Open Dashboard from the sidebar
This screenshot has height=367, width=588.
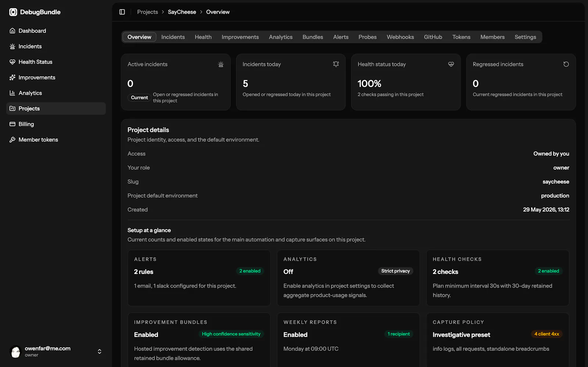coord(56,31)
